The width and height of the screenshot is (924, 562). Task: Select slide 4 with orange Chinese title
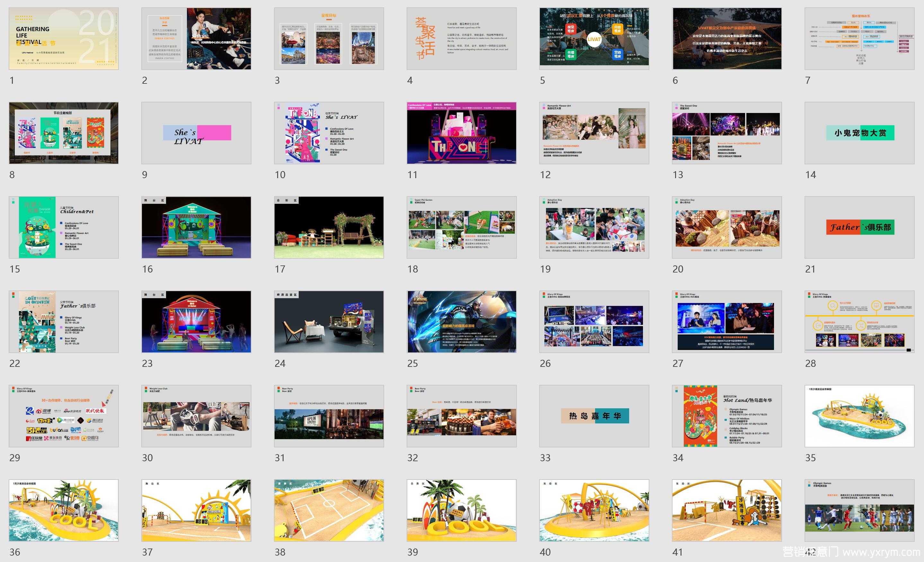(462, 39)
